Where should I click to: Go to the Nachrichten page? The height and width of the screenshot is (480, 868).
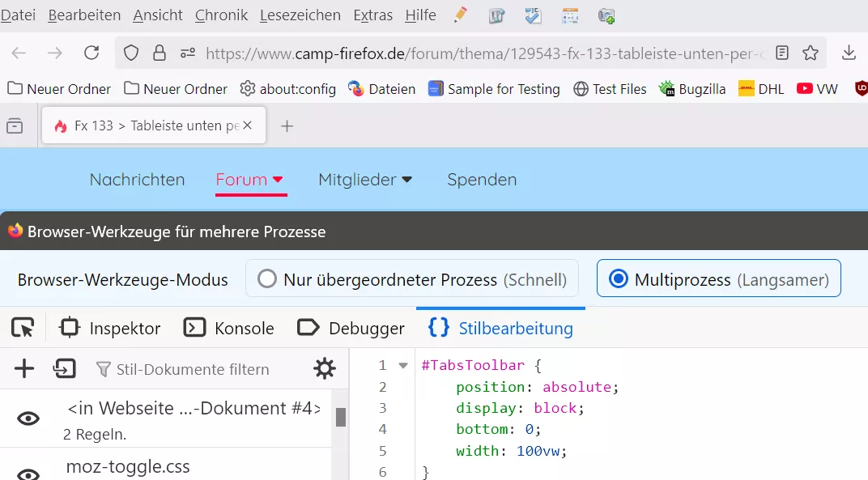coord(138,180)
